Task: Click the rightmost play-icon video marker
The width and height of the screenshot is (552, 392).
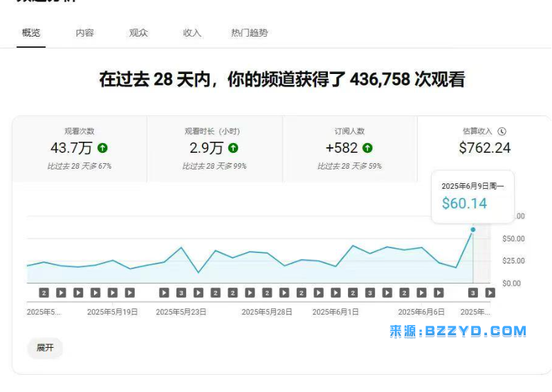Action: pyautogui.click(x=490, y=293)
